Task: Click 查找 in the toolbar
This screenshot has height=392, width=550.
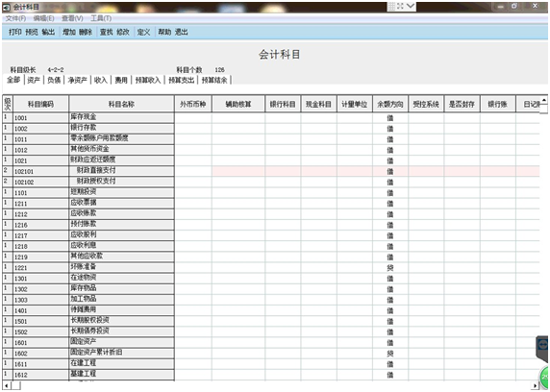Action: pos(107,32)
